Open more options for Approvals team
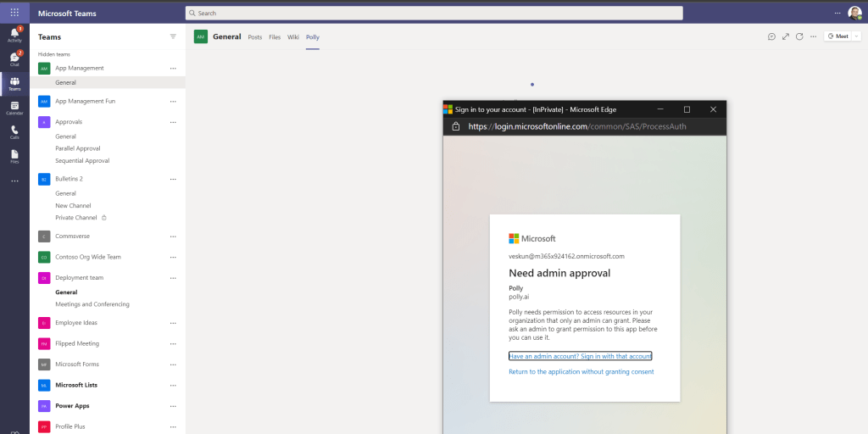This screenshot has height=434, width=868. [173, 122]
